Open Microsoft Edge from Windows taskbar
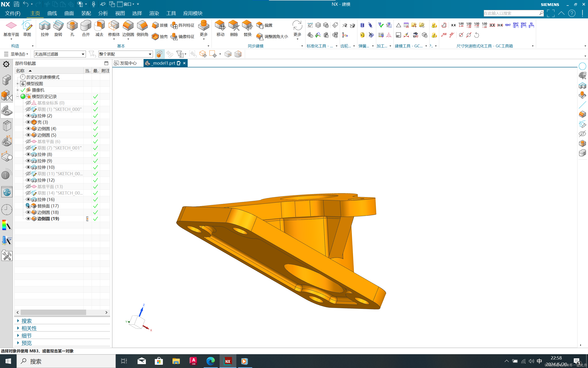588x368 pixels. [x=210, y=361]
